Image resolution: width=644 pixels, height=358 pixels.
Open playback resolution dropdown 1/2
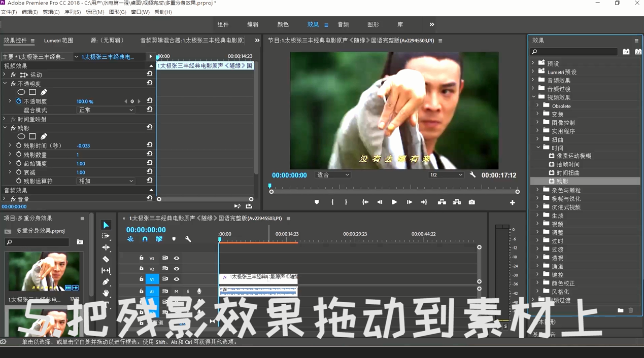click(x=446, y=175)
